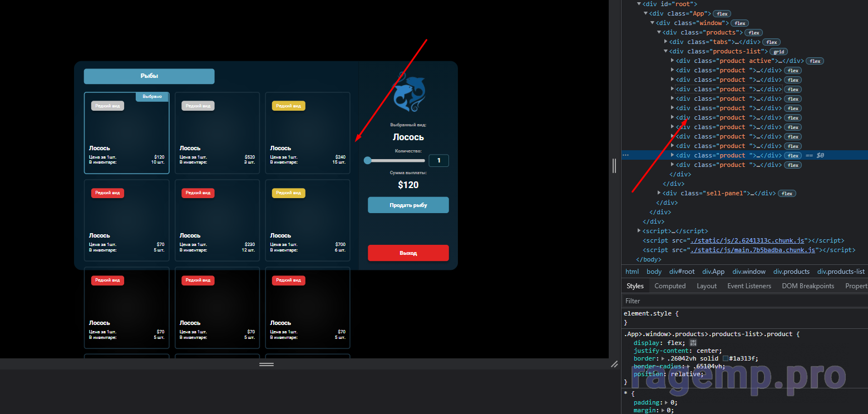Collapse the div class="products" node
Viewport: 868px width, 414px height.
coord(659,32)
